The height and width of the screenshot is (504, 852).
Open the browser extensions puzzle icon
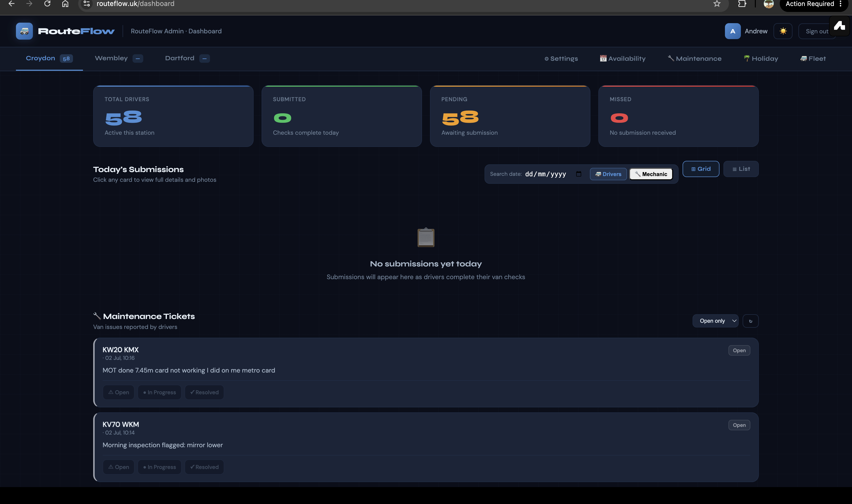coord(742,4)
